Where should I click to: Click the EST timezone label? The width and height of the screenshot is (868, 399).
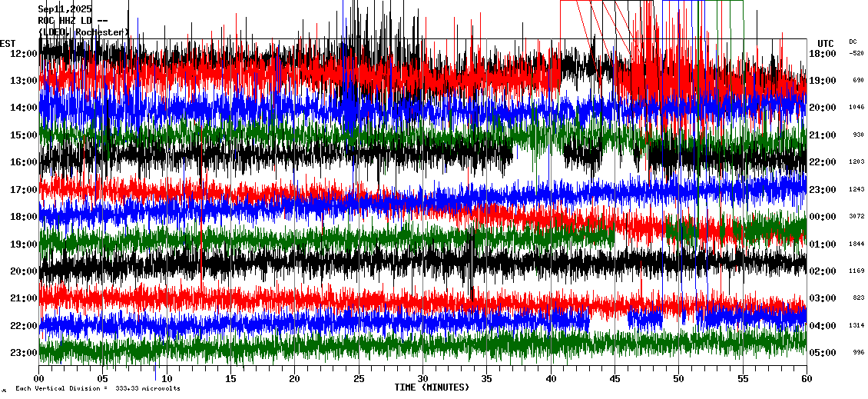click(8, 43)
